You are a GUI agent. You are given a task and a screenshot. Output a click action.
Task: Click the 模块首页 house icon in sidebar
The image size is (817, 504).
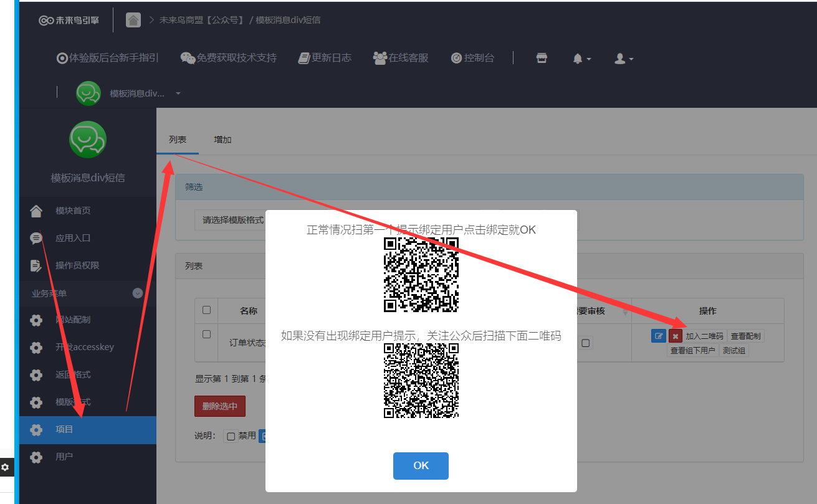click(x=36, y=211)
